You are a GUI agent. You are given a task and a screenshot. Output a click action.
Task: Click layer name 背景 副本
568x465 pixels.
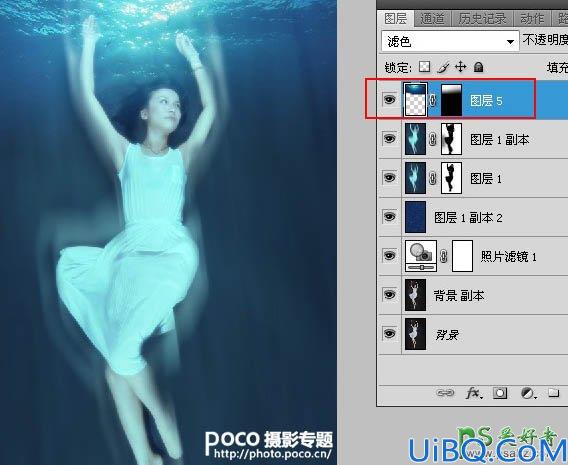[x=459, y=296]
